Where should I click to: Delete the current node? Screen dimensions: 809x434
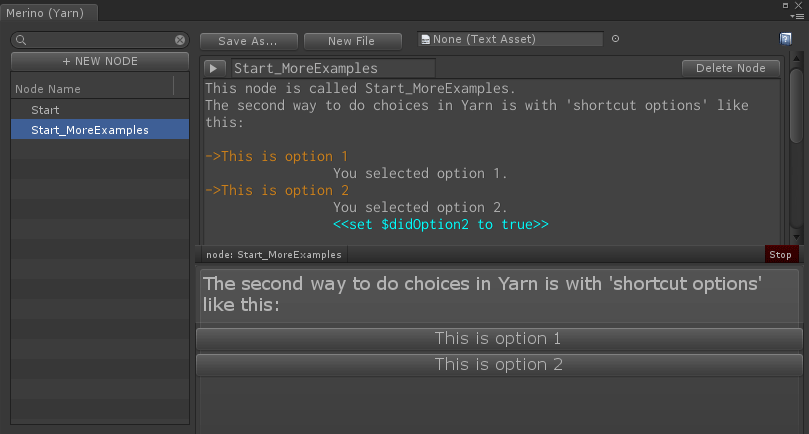730,68
